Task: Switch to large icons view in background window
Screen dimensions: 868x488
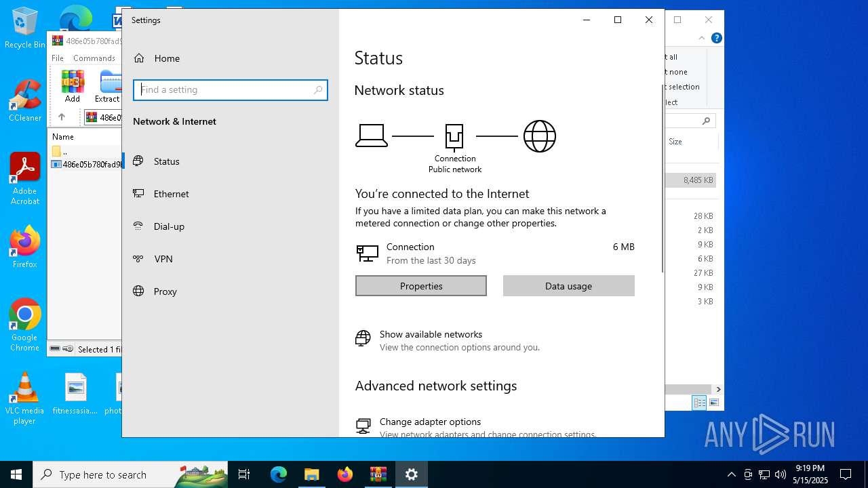Action: pyautogui.click(x=713, y=403)
